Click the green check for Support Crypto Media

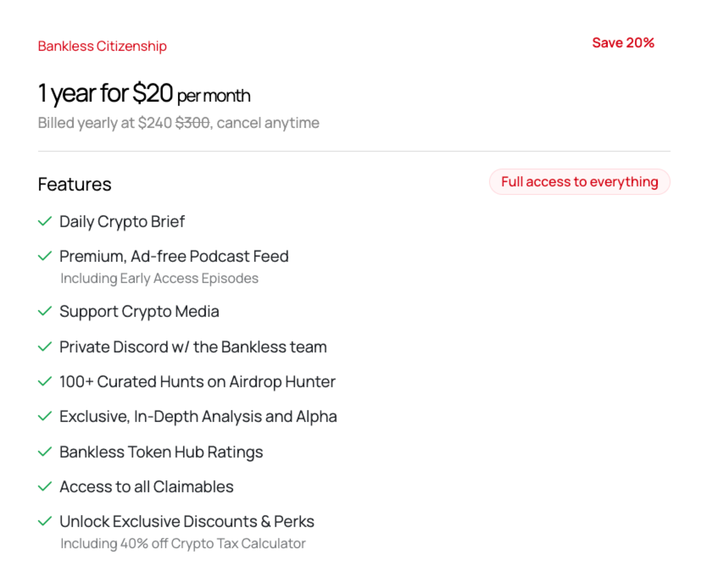(45, 311)
